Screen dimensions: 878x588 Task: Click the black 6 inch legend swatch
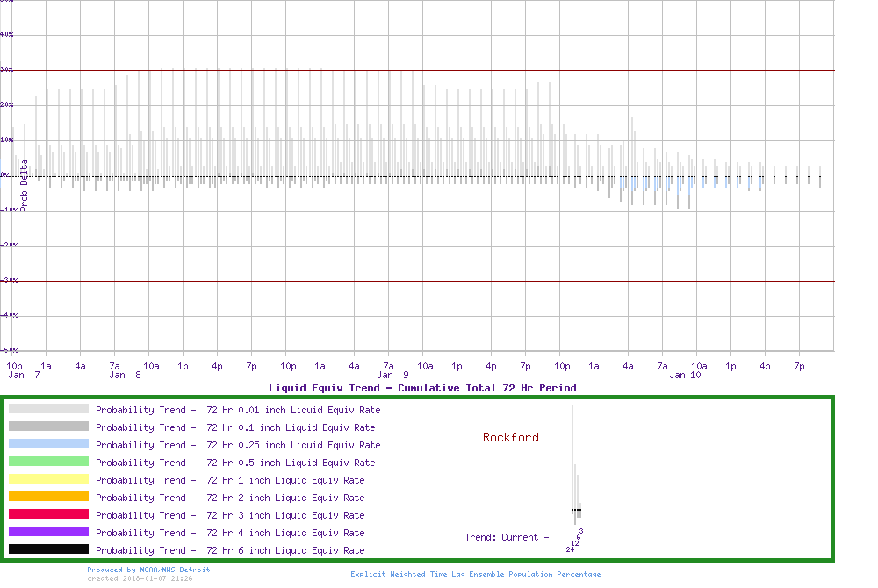(x=48, y=549)
